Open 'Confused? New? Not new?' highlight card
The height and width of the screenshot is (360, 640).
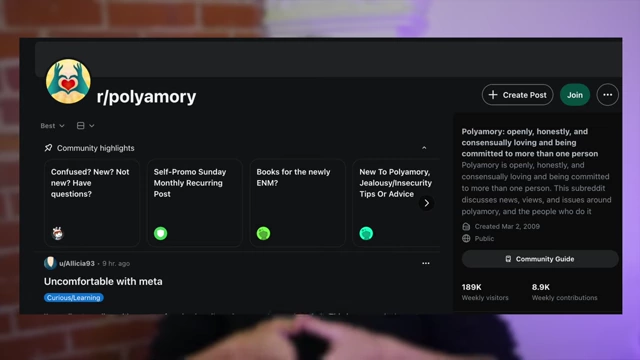pos(92,203)
